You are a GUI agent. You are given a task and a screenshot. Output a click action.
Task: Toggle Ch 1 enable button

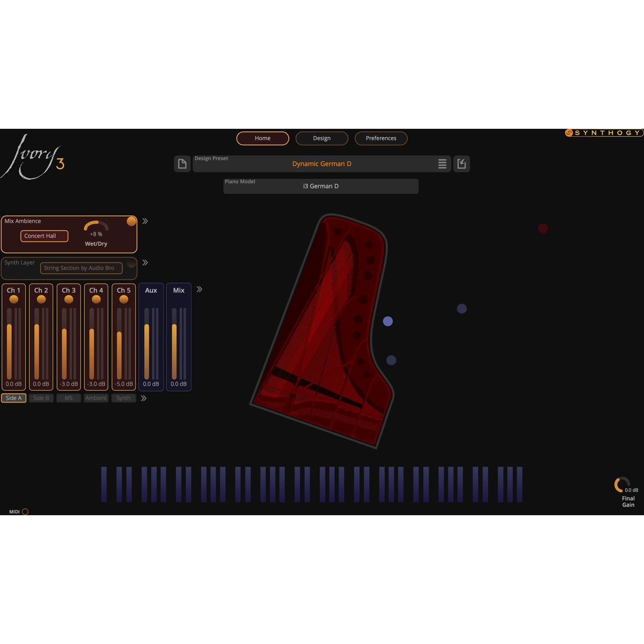pos(14,299)
